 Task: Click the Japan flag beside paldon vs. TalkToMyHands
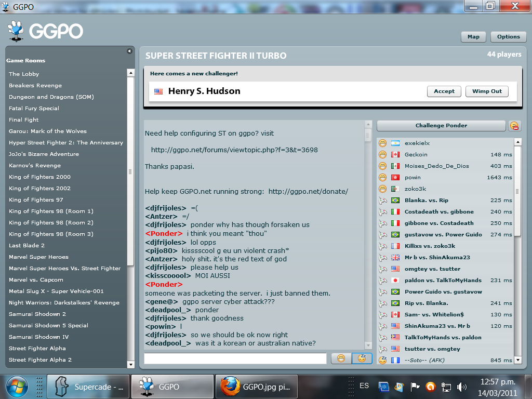[x=395, y=280]
